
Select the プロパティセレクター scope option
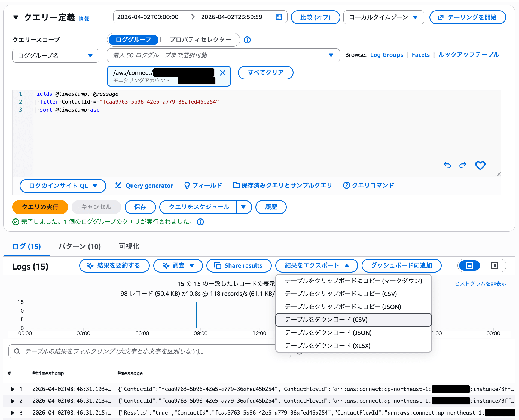click(200, 40)
